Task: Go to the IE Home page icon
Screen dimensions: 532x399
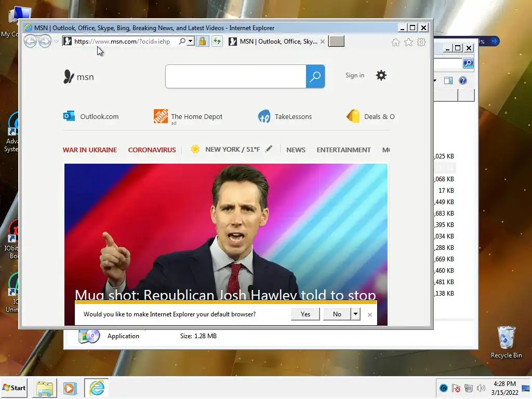Action: (395, 43)
